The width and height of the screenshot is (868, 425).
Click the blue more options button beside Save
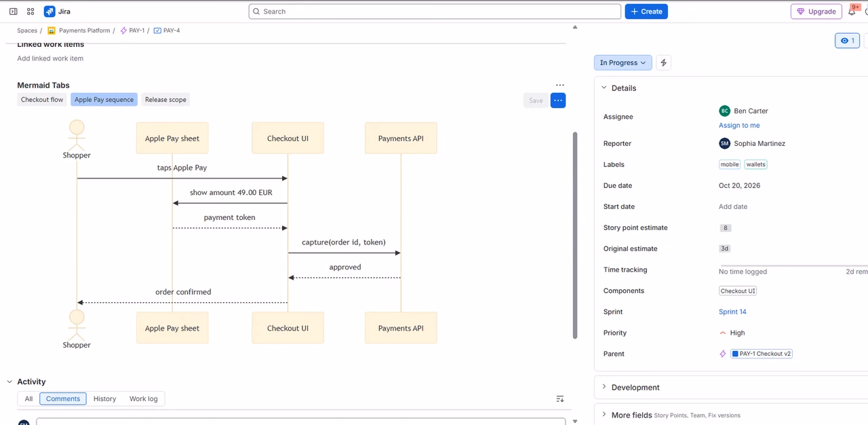(558, 100)
